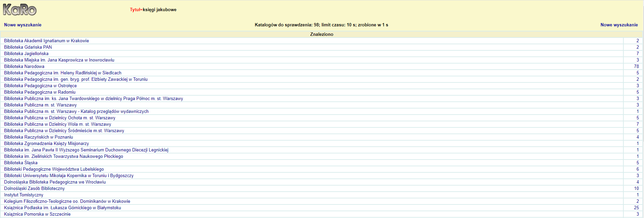This screenshot has height=218, width=644.
Task: Open Książnica Podlaska w Białymstoku results
Action: pos(63,208)
